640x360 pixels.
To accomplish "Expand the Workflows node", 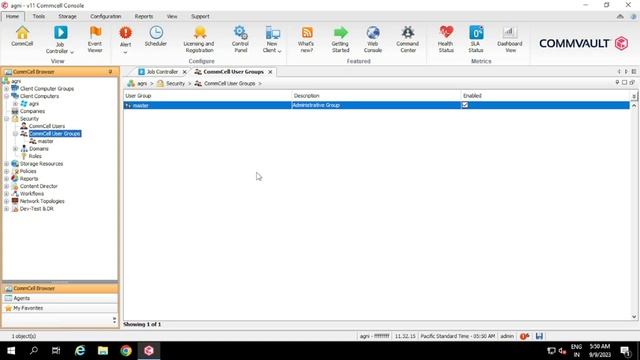I will (x=7, y=194).
